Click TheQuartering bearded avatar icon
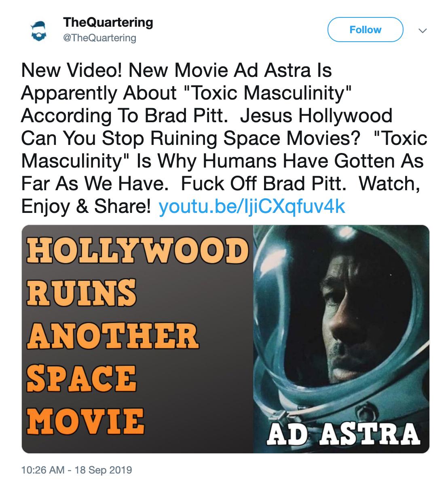The image size is (448, 480). 39,31
